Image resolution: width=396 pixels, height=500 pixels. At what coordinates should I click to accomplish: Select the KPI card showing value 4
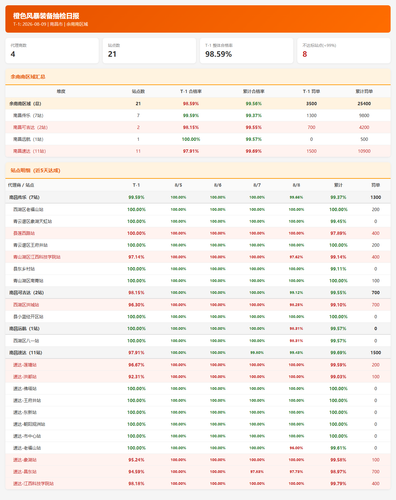(x=52, y=51)
